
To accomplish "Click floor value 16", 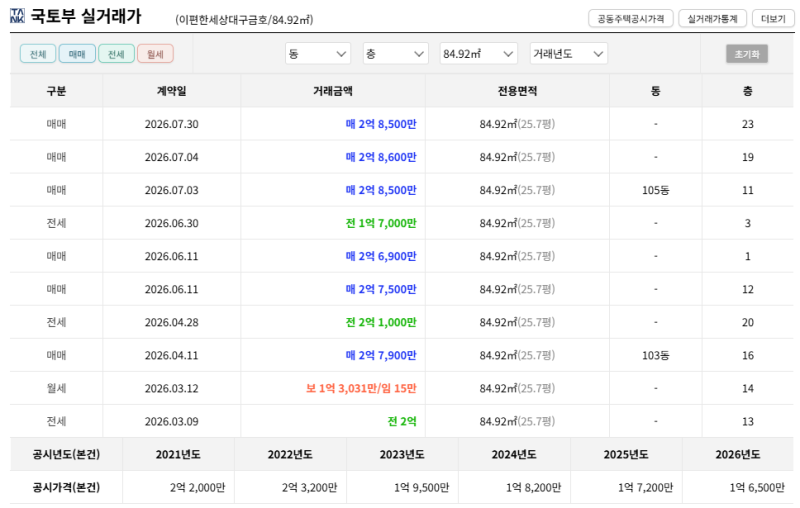I will coord(747,355).
